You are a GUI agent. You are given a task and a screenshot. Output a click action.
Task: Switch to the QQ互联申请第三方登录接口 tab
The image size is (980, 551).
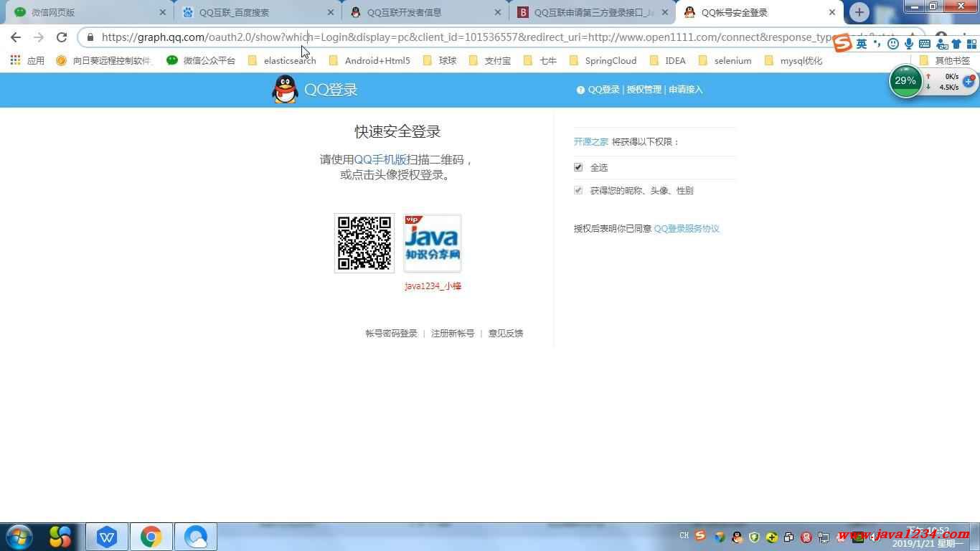click(x=591, y=12)
